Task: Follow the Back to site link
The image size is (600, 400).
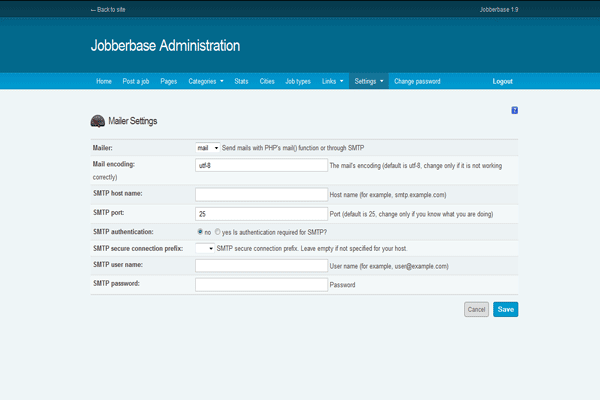Action: tap(109, 9)
